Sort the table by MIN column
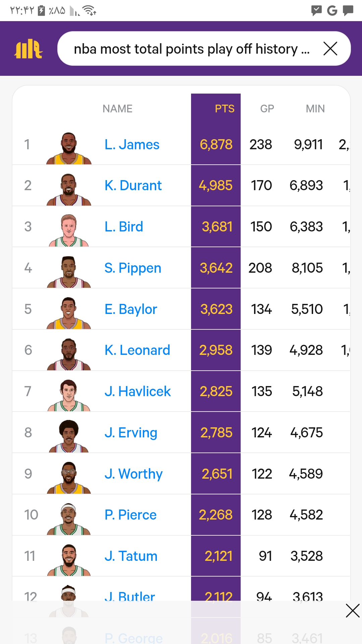This screenshot has height=644, width=362. pos(315,109)
